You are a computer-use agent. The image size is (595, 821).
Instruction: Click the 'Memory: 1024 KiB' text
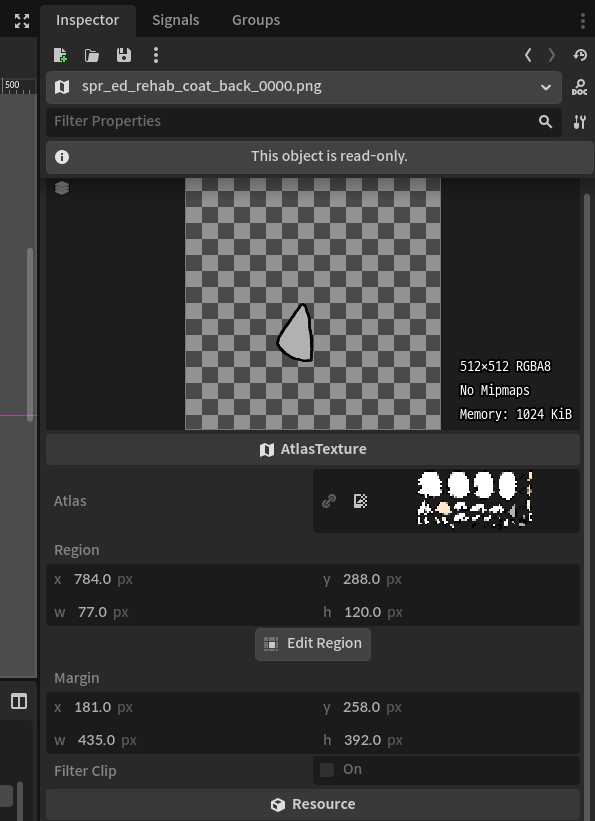point(515,415)
